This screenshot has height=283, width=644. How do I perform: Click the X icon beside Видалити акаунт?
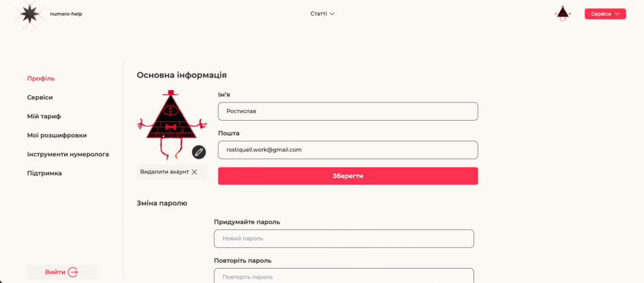pyautogui.click(x=195, y=172)
